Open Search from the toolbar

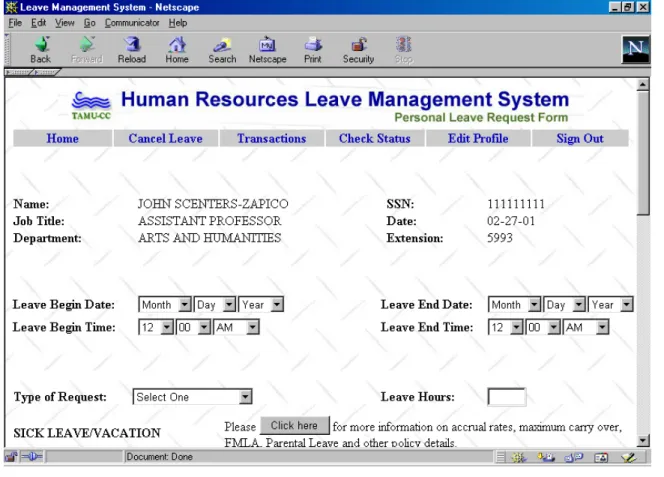[x=222, y=50]
